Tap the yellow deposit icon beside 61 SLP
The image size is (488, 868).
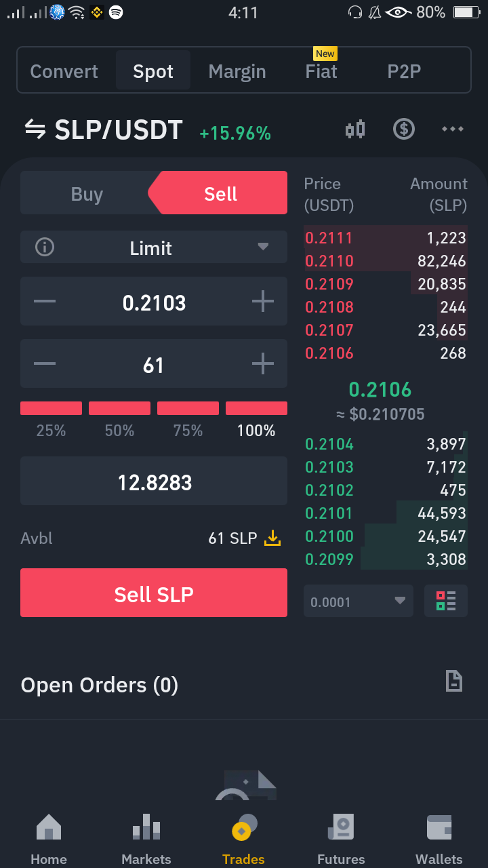click(272, 538)
